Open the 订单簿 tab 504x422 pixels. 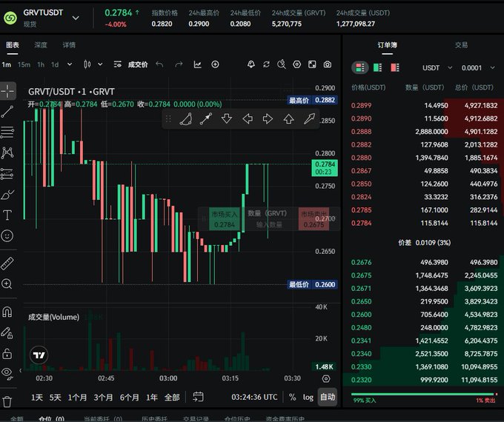(x=388, y=45)
